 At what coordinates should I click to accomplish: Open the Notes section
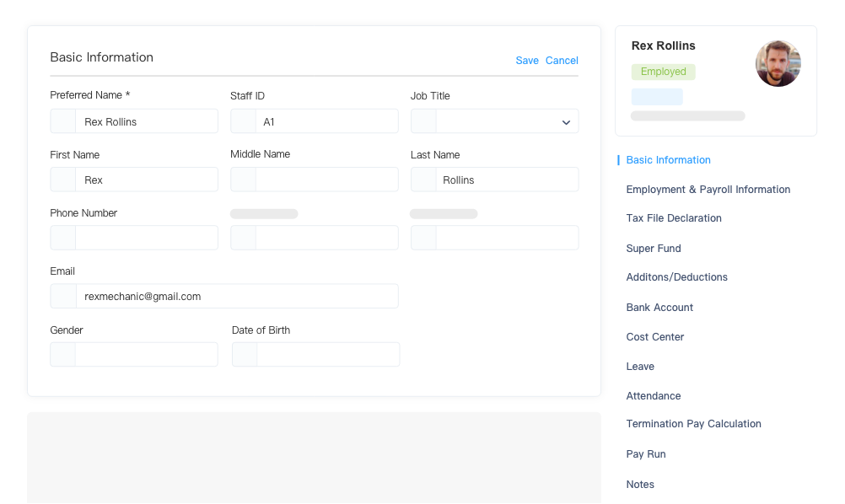point(640,484)
